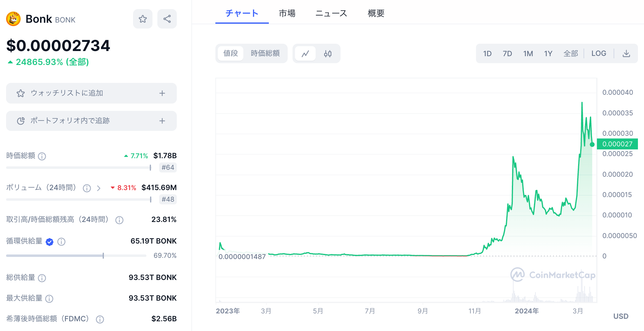644x331 pixels.
Task: Open the ニュース tab
Action: point(331,13)
